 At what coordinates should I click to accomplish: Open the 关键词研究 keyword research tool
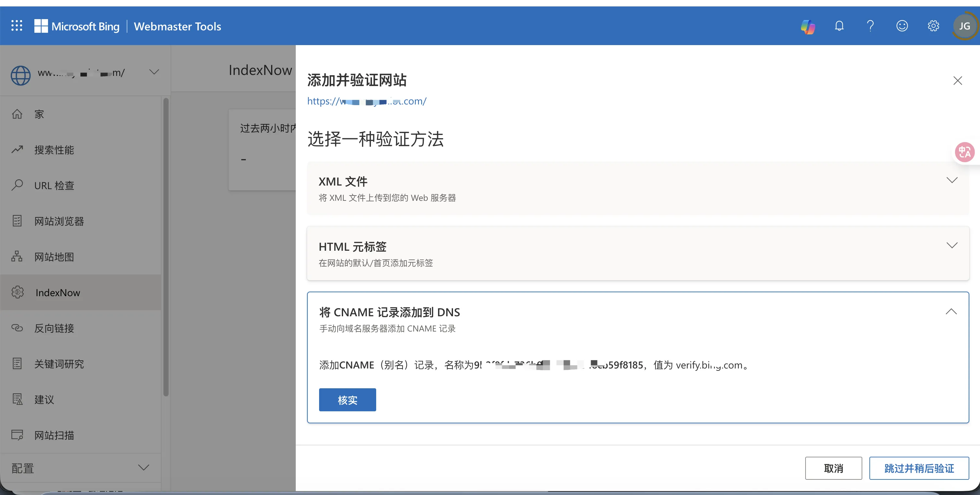pos(59,364)
